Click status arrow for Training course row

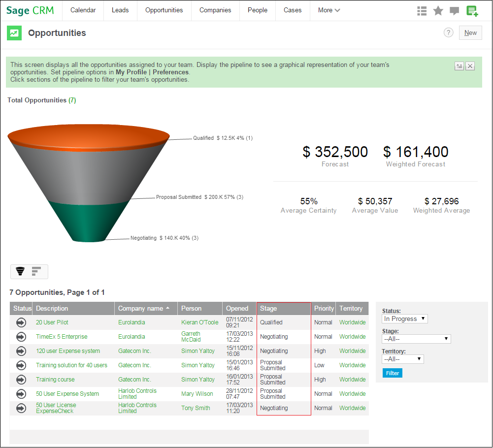pos(21,380)
